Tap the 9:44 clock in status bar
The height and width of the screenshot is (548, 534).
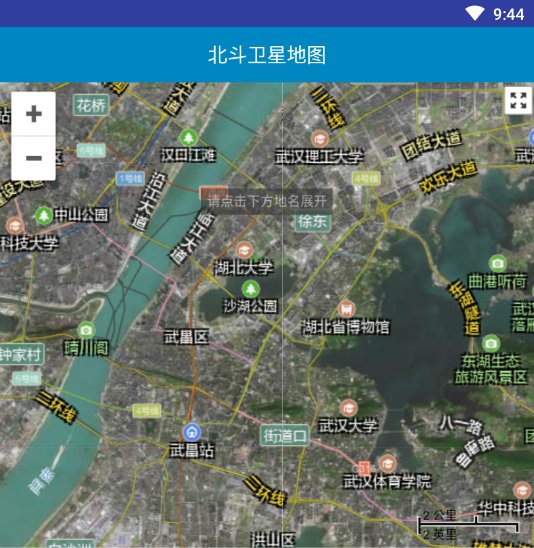pyautogui.click(x=508, y=14)
